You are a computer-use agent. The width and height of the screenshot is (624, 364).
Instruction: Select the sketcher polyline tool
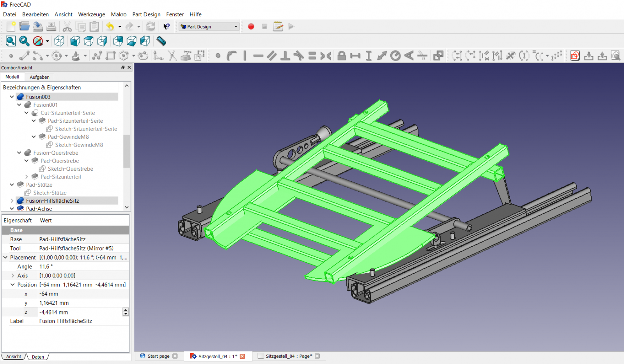coord(97,56)
